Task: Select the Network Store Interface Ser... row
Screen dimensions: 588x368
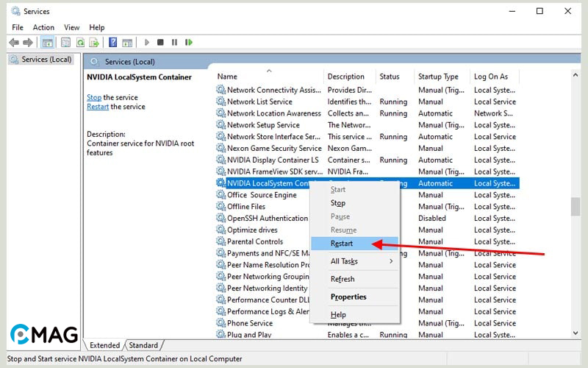Action: pos(367,136)
